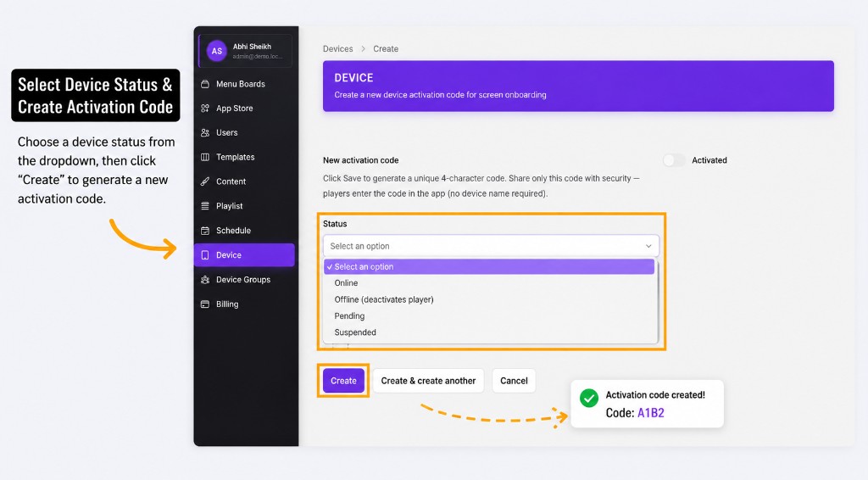Select the Device sidebar item

[244, 255]
